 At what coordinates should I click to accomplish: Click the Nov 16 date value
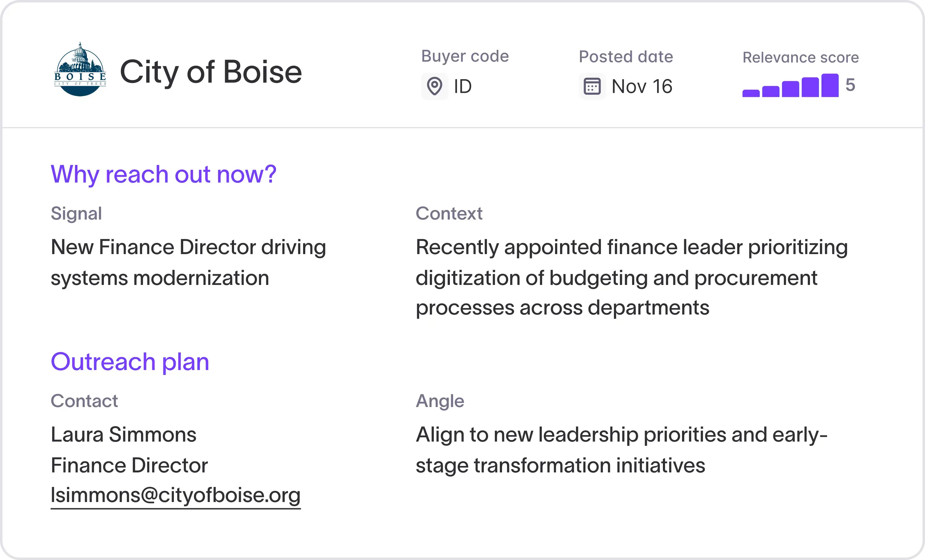pyautogui.click(x=642, y=86)
